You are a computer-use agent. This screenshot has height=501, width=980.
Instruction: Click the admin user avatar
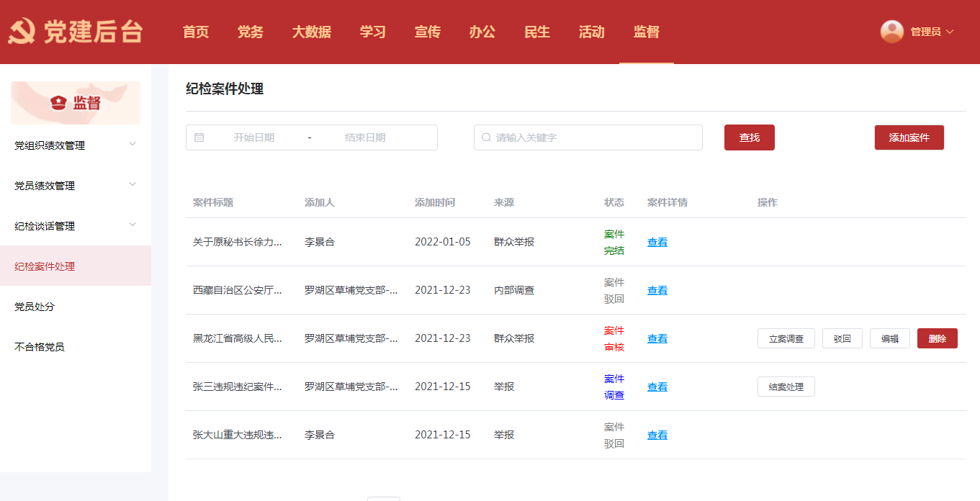click(891, 32)
